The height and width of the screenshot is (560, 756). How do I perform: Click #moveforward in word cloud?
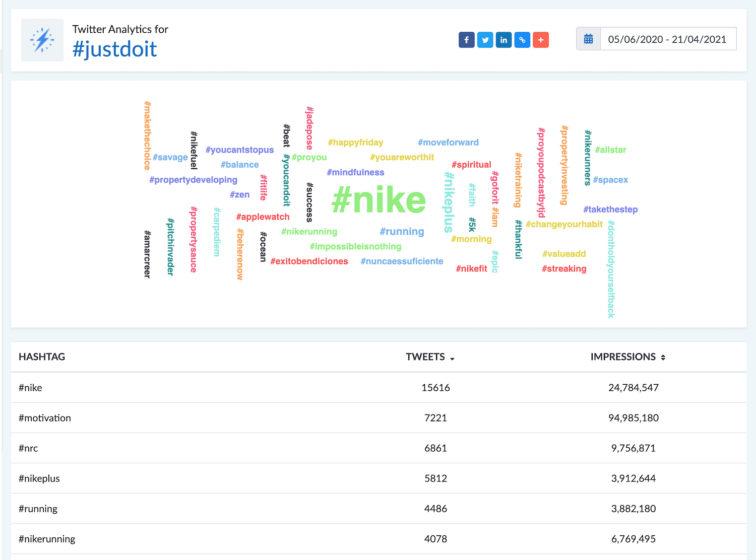[448, 143]
